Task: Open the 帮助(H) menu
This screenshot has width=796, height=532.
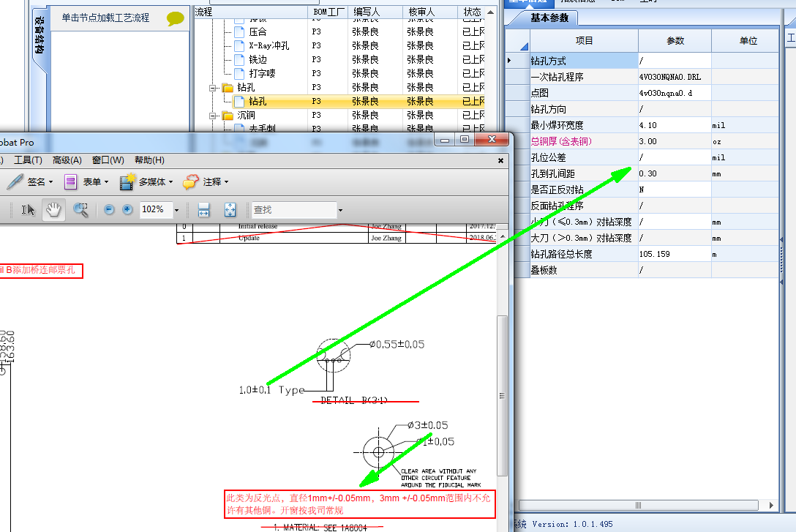Action: pos(149,160)
